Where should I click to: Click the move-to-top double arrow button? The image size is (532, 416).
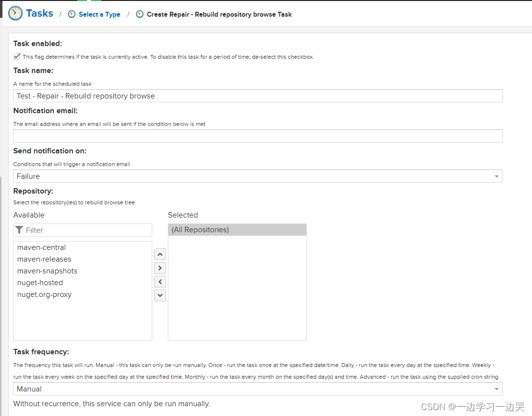[x=160, y=254]
